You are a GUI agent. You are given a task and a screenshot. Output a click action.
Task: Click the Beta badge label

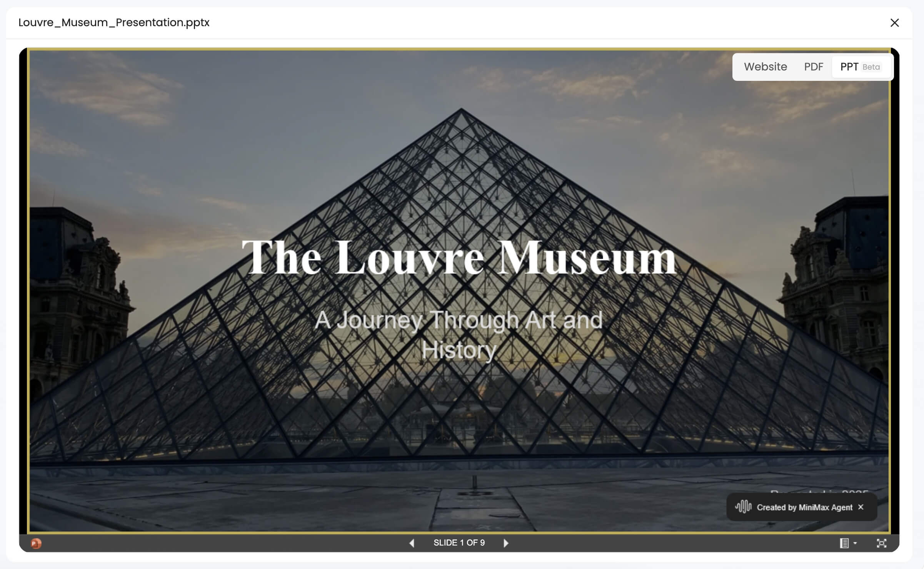[x=871, y=67]
